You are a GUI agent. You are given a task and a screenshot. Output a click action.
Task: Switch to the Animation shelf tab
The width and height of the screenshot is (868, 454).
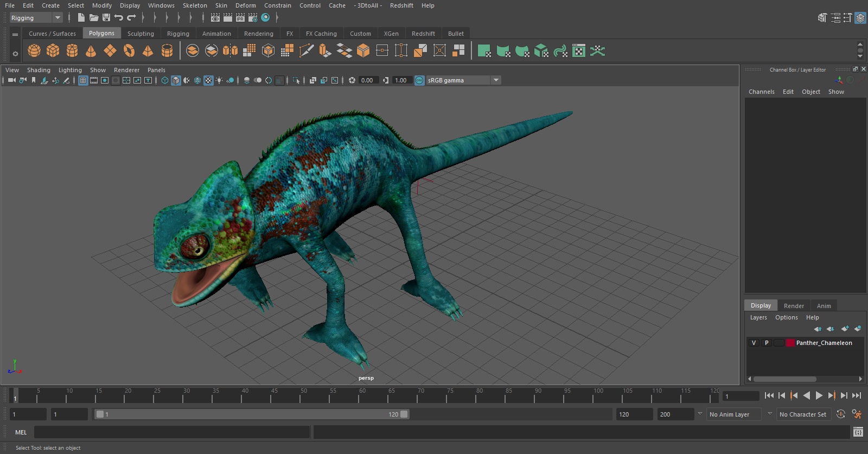[x=216, y=34]
